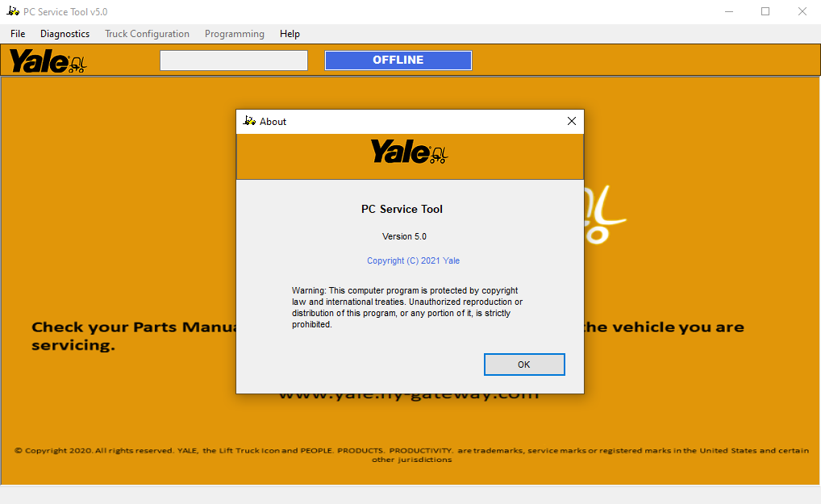The height and width of the screenshot is (504, 821).
Task: Open the Help menu
Action: (x=290, y=34)
